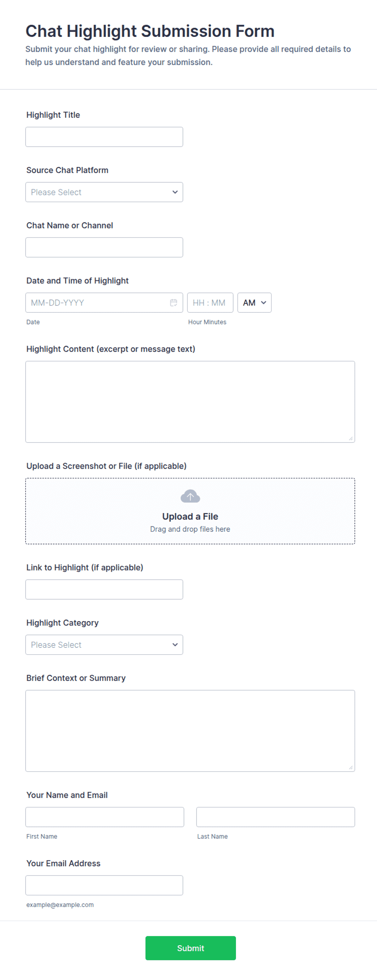377x980 pixels.
Task: Open the Source Chat Platform dropdown
Action: point(104,192)
